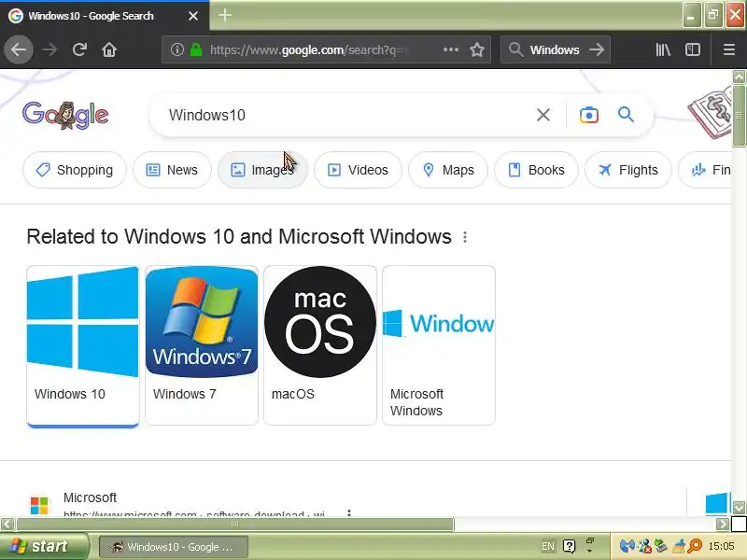Select Windows10 - Google taskbar button
747x560 pixels.
(x=174, y=547)
